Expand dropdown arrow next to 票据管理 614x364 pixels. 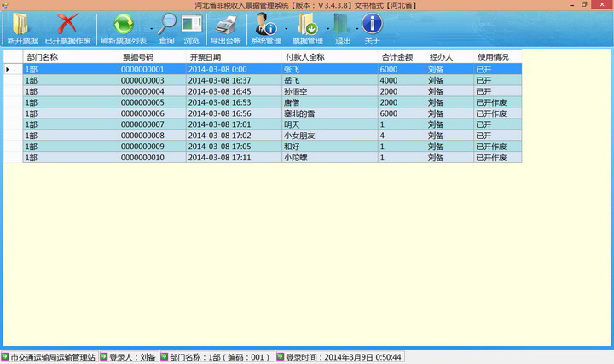click(327, 29)
